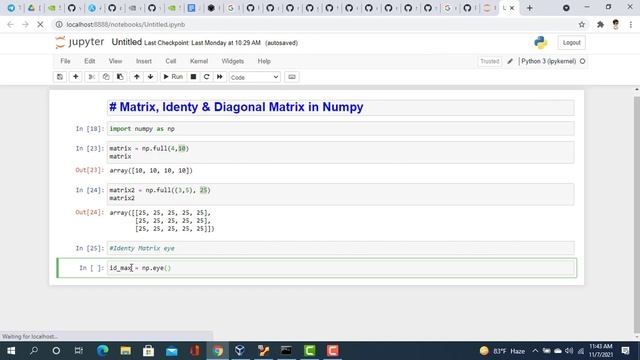Click the matrix2 np.full code cell
The width and height of the screenshot is (640, 360).
(340, 194)
